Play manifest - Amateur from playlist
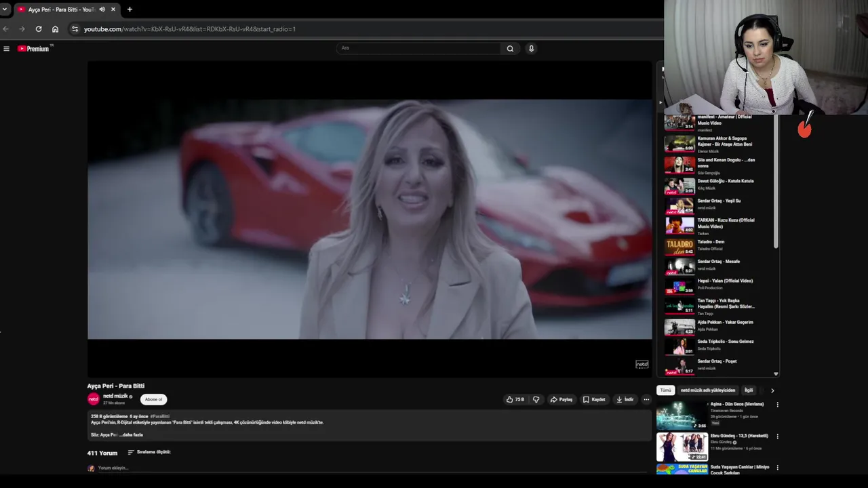This screenshot has width=868, height=488. [x=719, y=122]
